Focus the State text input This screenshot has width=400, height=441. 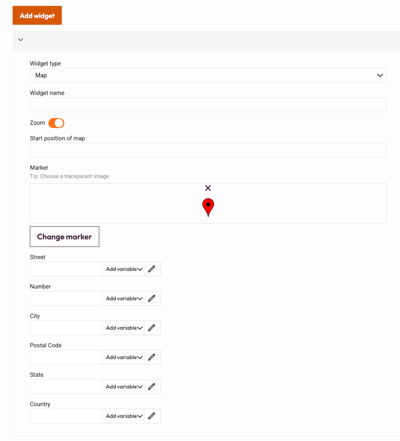click(66, 387)
